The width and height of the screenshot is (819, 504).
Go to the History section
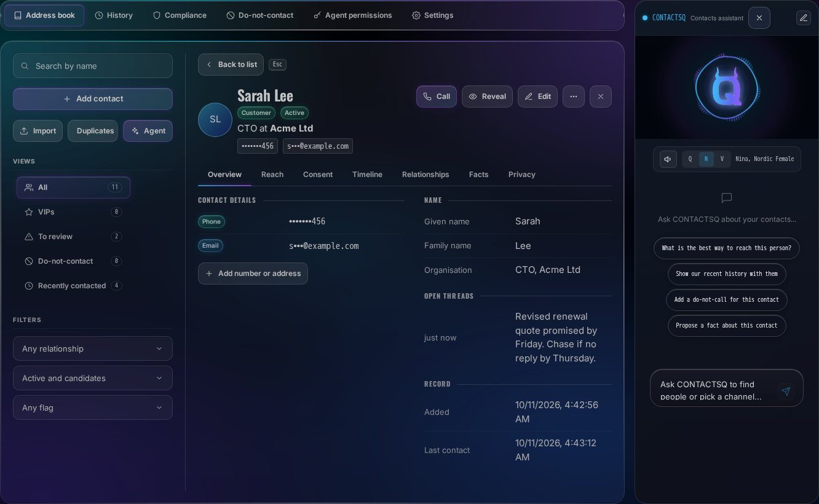click(x=114, y=15)
